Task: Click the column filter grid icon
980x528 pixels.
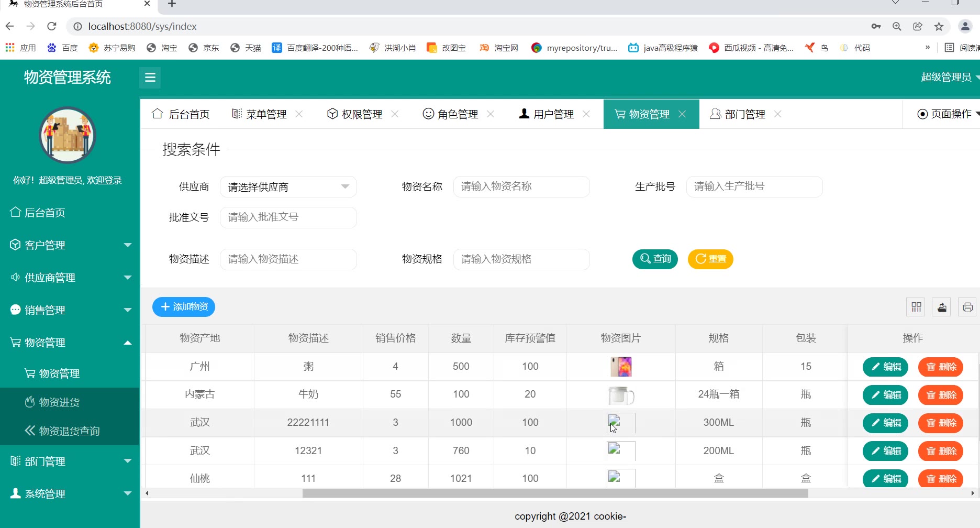Action: (916, 307)
